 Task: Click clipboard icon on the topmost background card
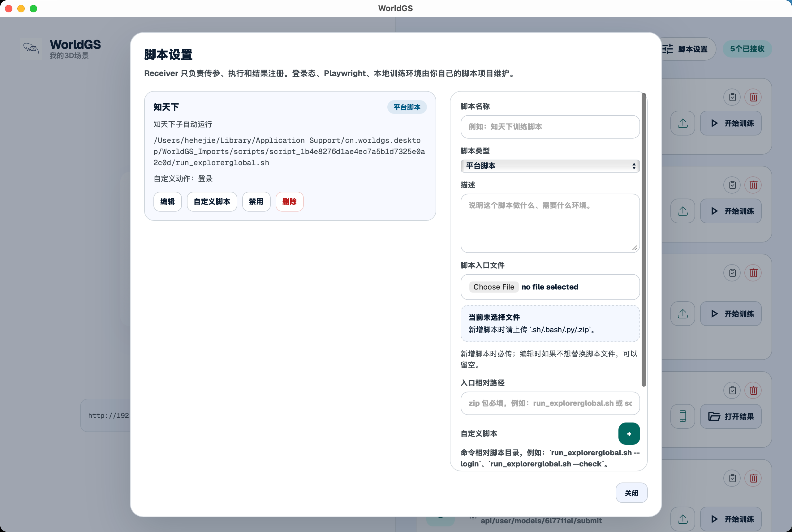[x=732, y=97]
